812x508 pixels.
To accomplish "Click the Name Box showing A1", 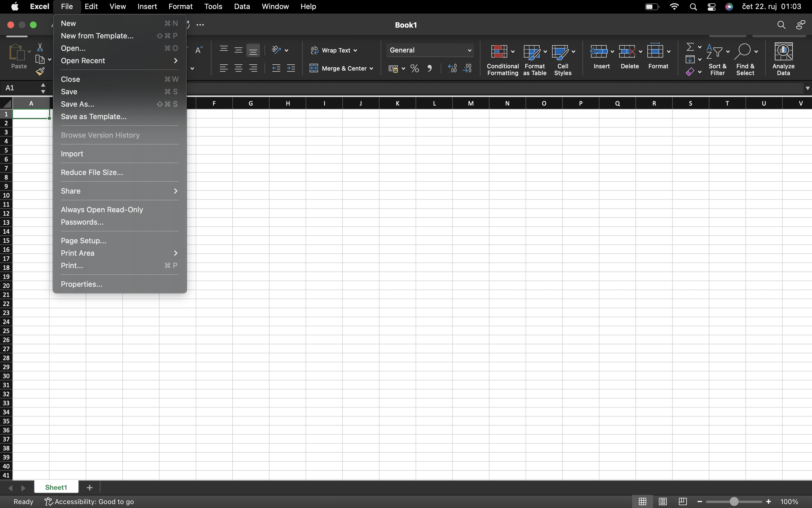I will click(x=20, y=88).
